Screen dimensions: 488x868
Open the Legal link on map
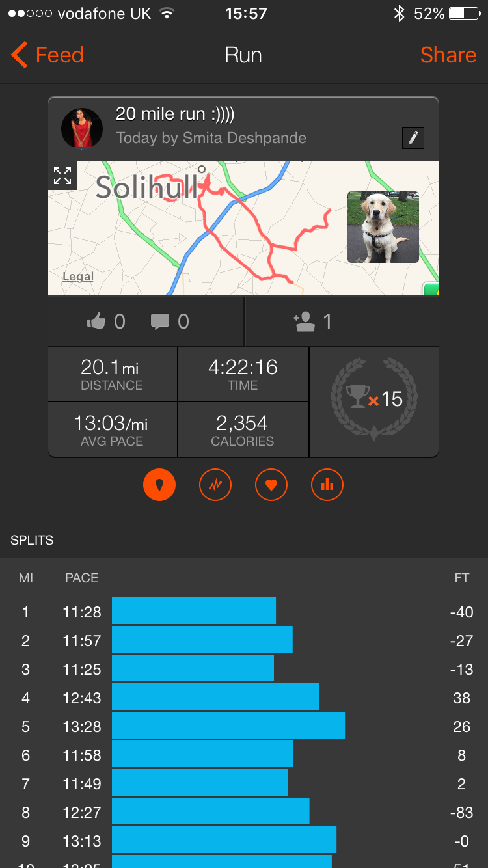tap(78, 277)
